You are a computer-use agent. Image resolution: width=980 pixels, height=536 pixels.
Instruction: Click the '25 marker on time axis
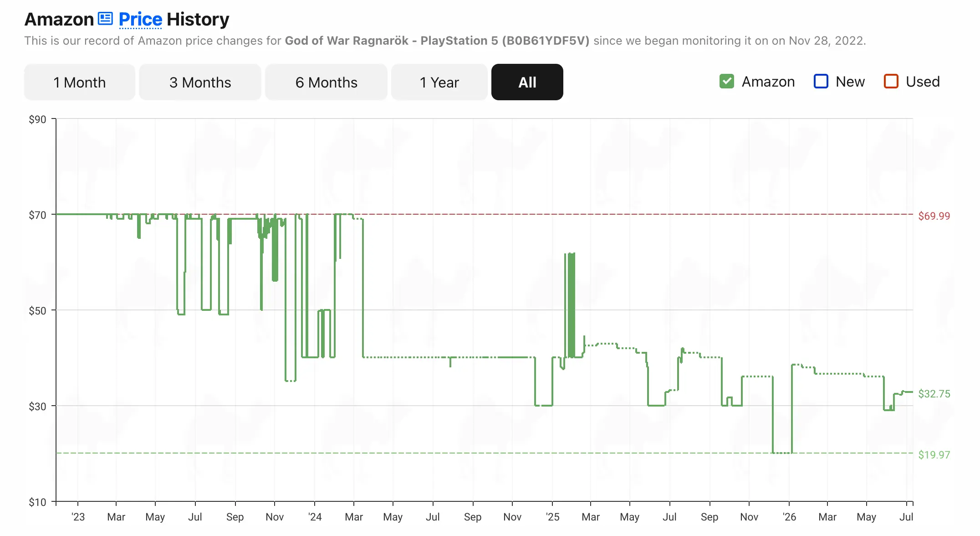[x=552, y=517]
